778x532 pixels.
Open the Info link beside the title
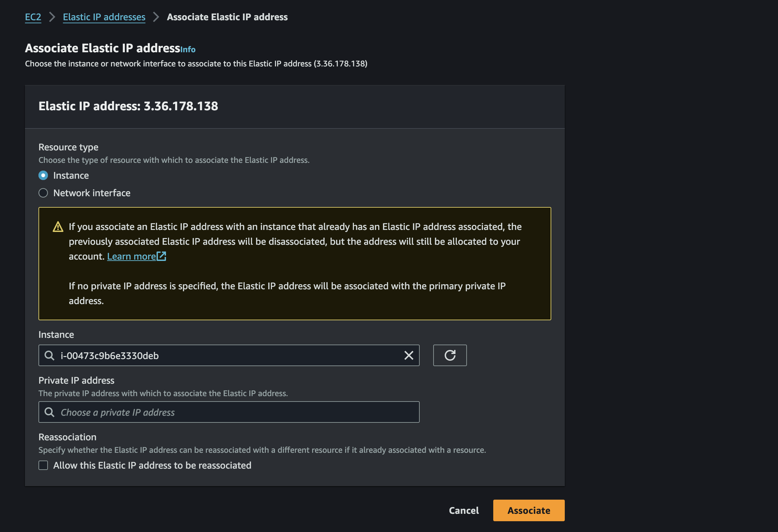pyautogui.click(x=188, y=50)
